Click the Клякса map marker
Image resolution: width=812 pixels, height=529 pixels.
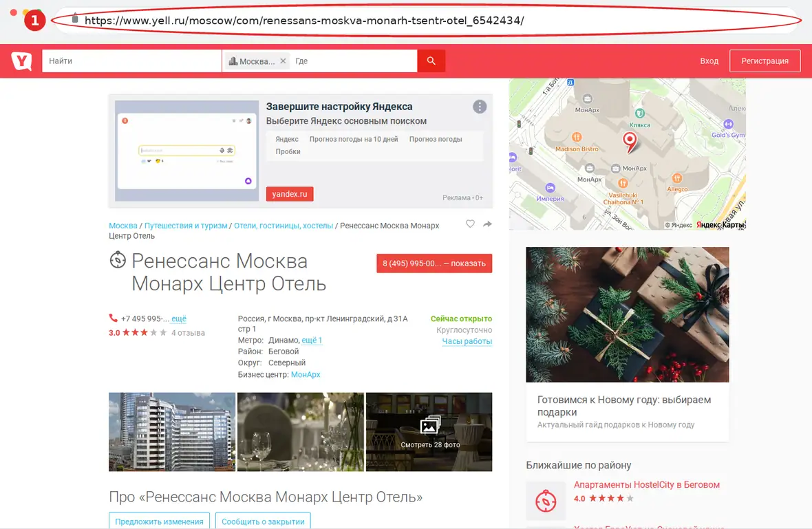640,114
